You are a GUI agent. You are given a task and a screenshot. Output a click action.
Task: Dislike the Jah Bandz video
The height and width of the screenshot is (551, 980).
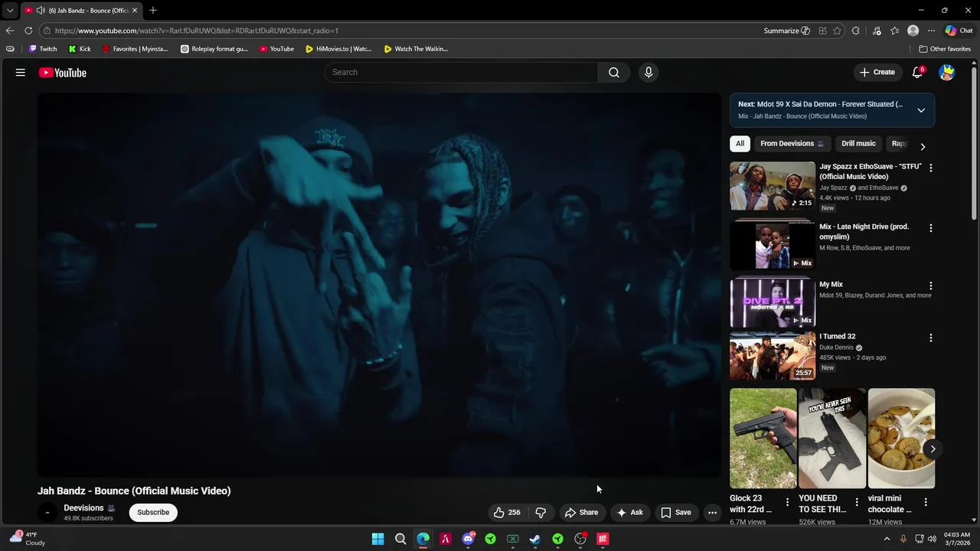point(541,513)
